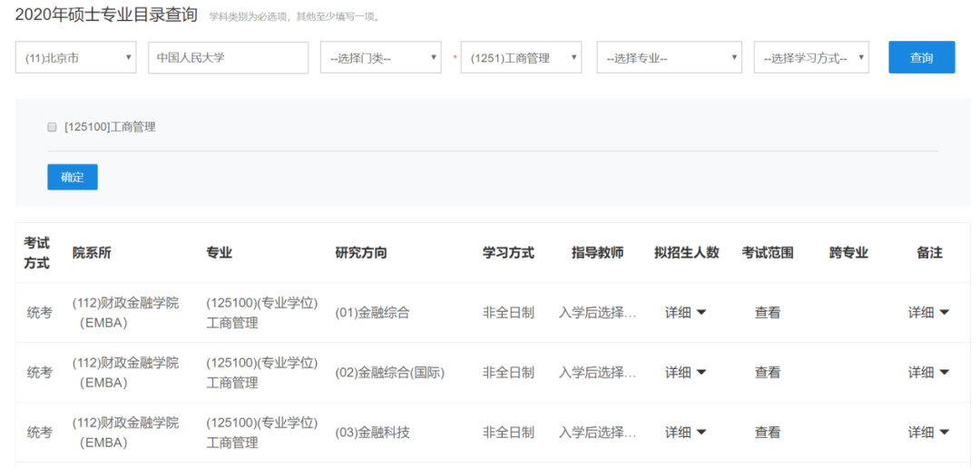Check the [125100]工商管理 checkbox
980x468 pixels.
point(52,127)
